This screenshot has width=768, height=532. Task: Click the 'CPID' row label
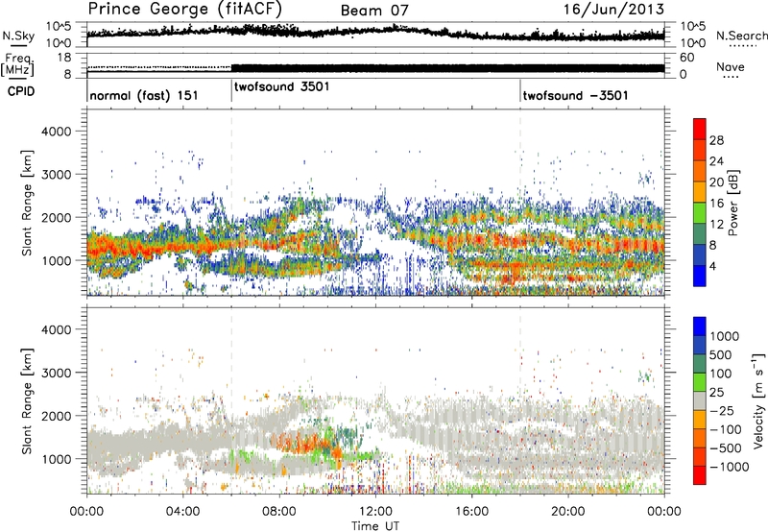click(x=21, y=91)
